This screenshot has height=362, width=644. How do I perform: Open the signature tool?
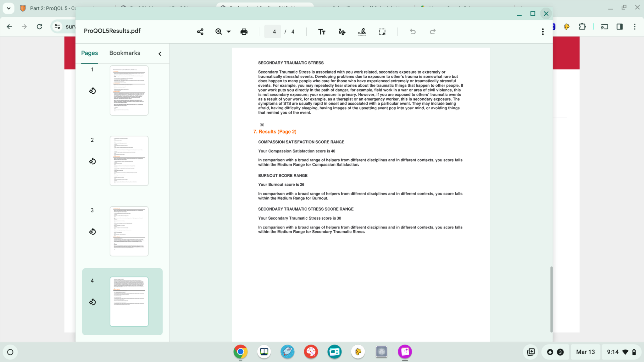pyautogui.click(x=362, y=32)
